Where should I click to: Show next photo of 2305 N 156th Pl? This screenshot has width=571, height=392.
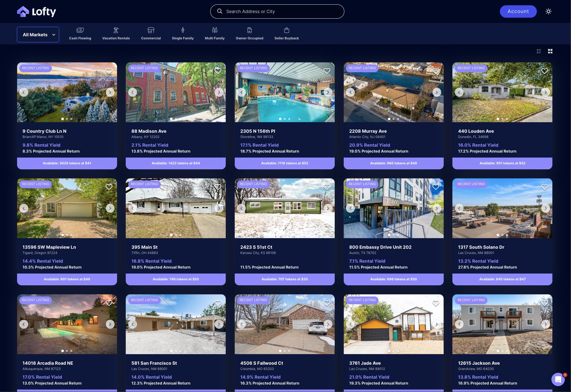(x=328, y=92)
